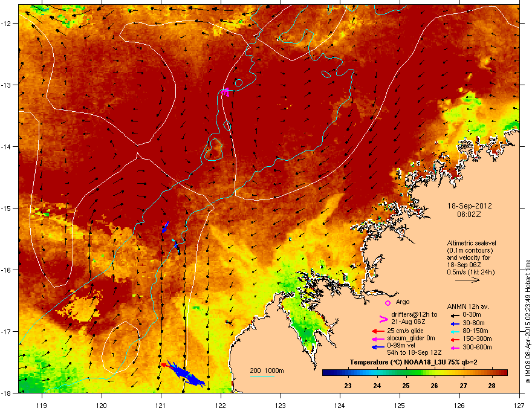The width and height of the screenshot is (532, 411).
Task: Click the magenta 300-600m ANMN legend arrow
Action: coord(455,348)
